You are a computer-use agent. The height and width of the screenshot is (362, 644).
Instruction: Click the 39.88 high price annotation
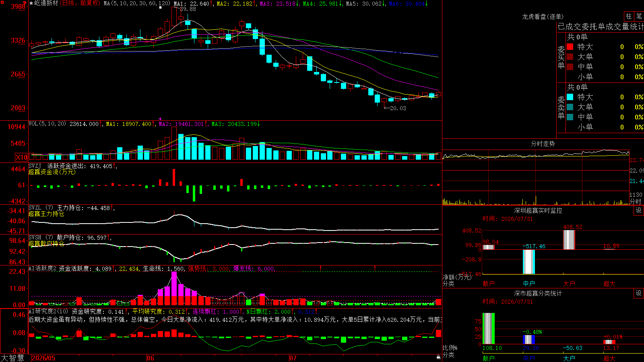[188, 9]
